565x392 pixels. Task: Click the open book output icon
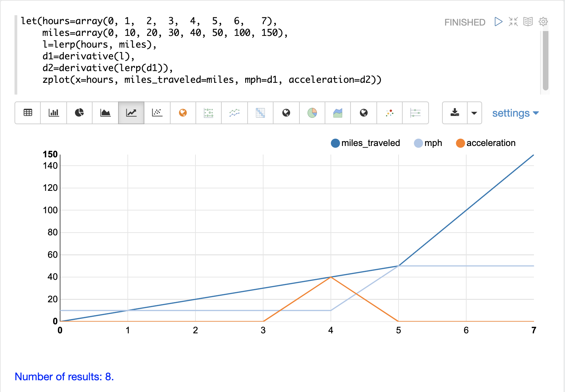pos(528,22)
